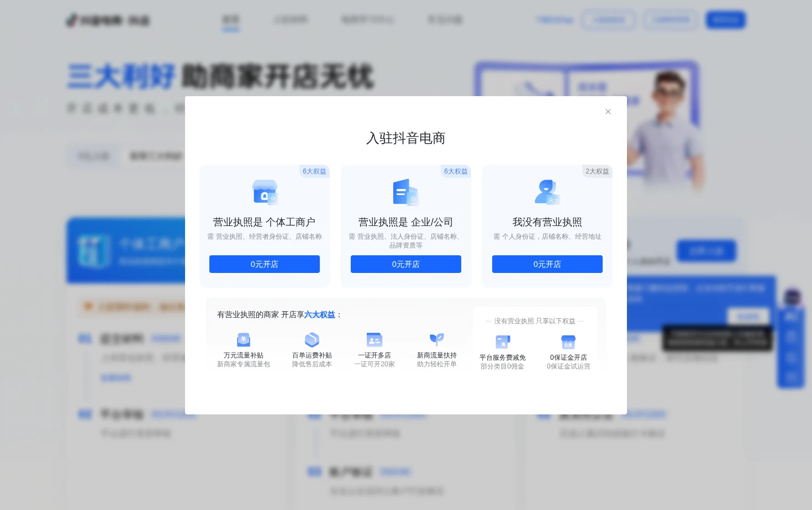Click 0元开店 under 个体工商户
Image resolution: width=812 pixels, height=510 pixels.
265,264
